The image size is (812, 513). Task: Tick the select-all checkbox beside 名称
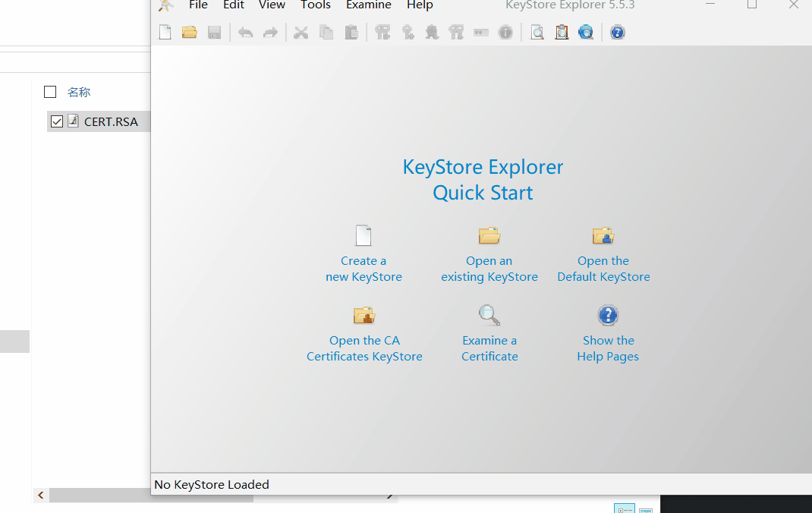(x=50, y=92)
